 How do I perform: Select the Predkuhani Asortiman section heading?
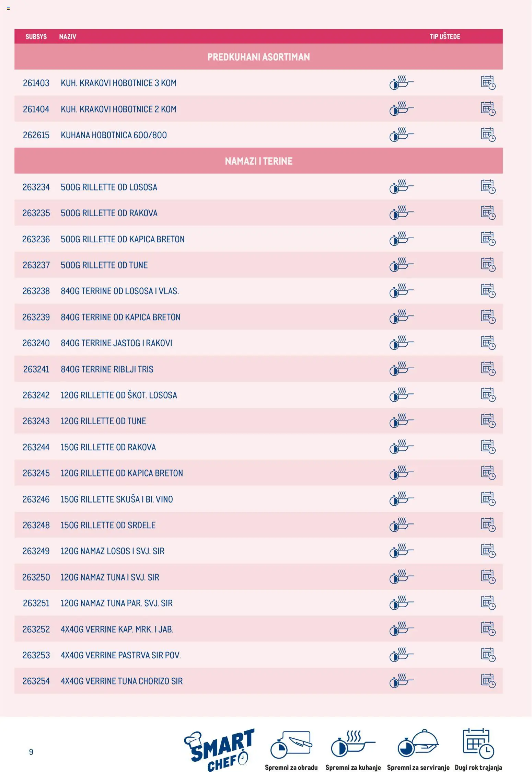[258, 57]
